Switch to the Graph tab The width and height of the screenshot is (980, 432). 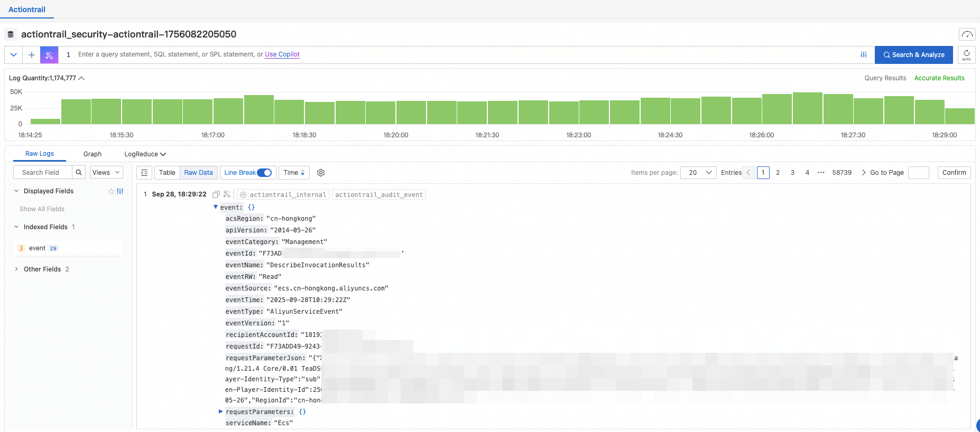point(93,154)
